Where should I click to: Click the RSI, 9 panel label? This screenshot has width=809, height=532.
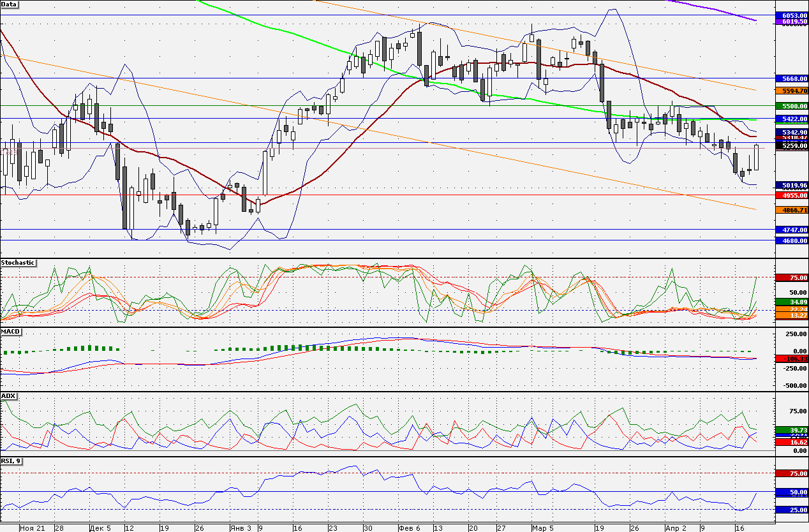coord(11,461)
